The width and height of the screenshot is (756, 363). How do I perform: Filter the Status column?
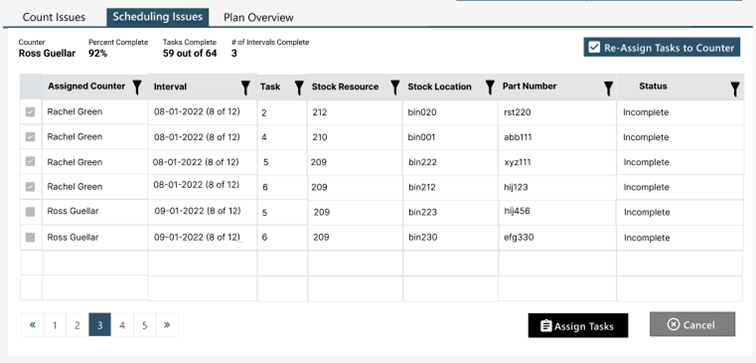[735, 89]
